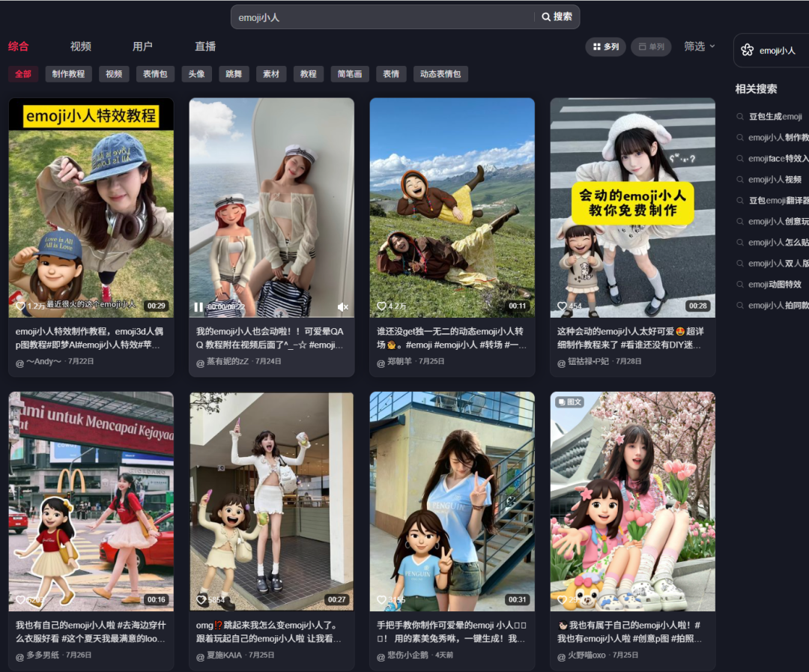Screen dimensions: 809x672
Task: Expand the 筛选 filter dropdown
Action: tap(700, 46)
